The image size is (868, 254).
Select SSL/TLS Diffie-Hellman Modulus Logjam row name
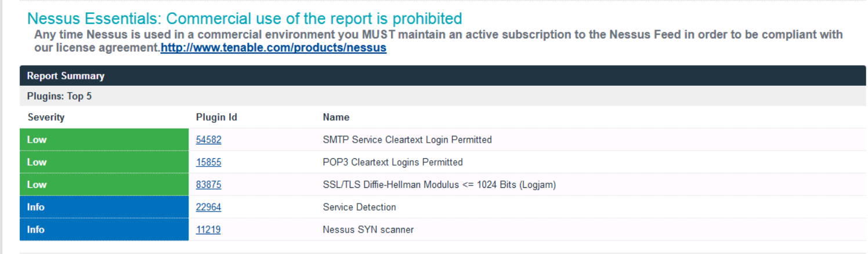pos(440,185)
